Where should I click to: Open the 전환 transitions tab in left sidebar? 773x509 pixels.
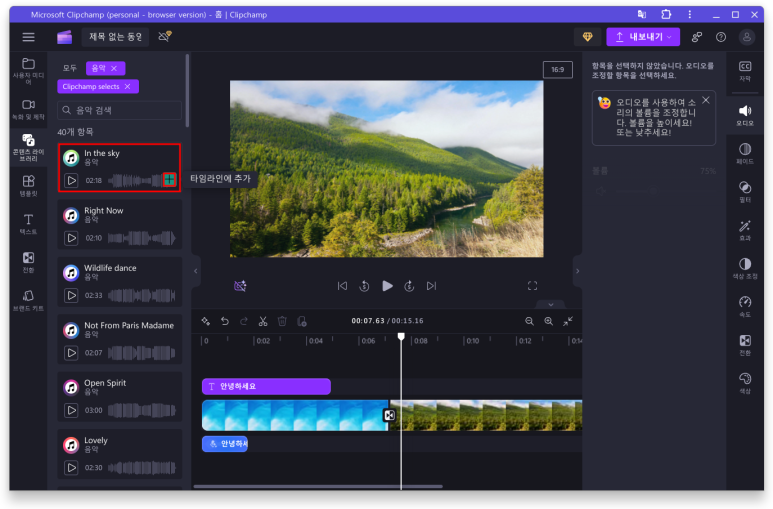[28, 262]
